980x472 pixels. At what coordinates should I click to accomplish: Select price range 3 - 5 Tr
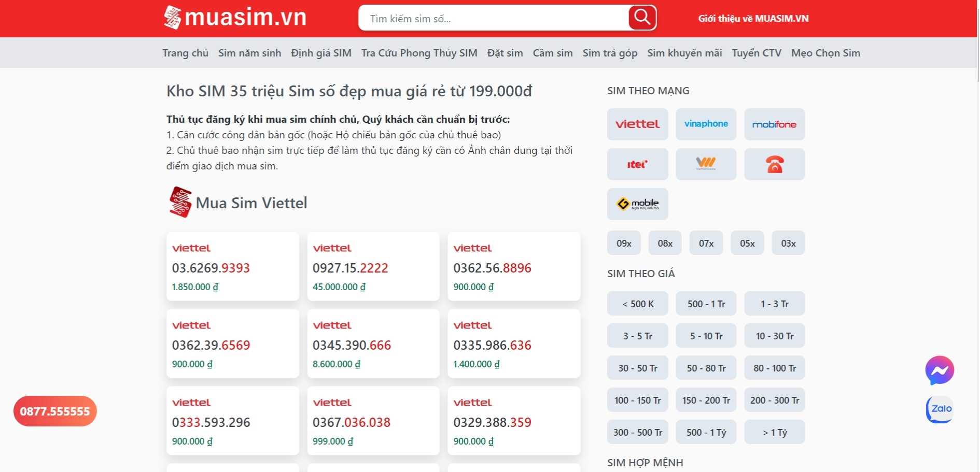[x=637, y=336]
